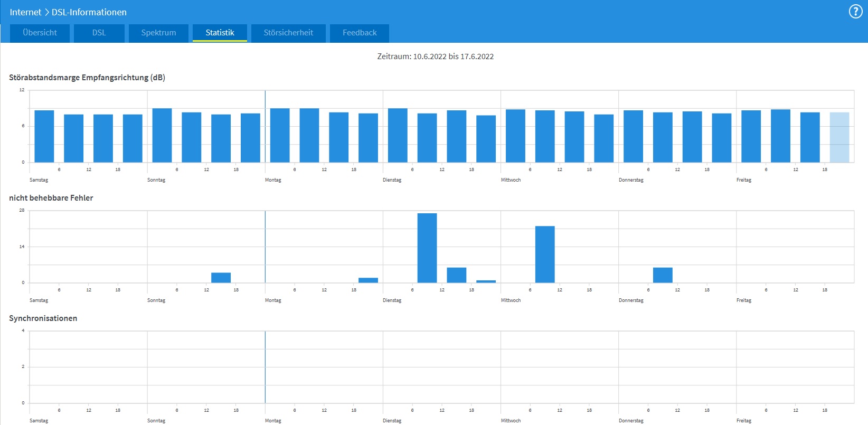
Task: Click the first Samstag margin bar
Action: click(x=44, y=136)
